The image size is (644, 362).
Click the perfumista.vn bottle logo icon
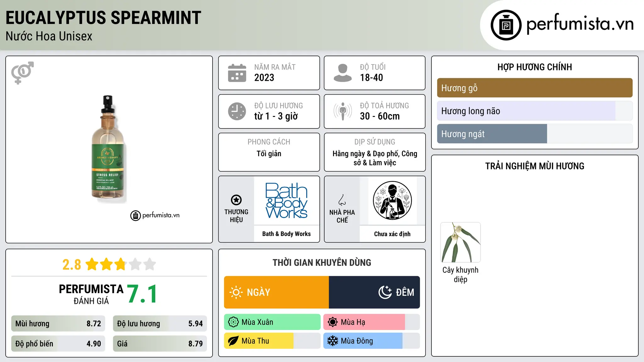506,25
